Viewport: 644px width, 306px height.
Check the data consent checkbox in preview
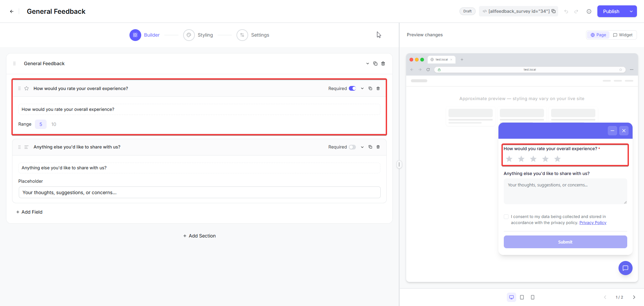pos(506,217)
